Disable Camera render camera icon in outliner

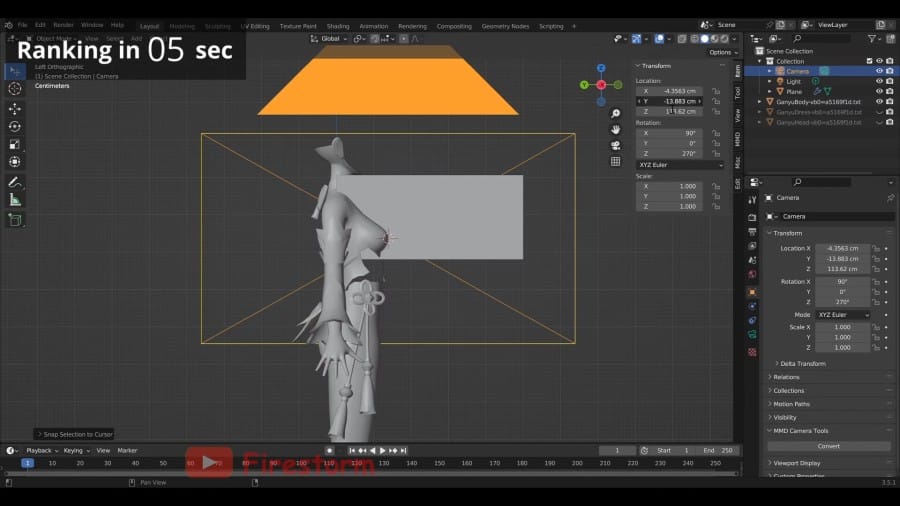(890, 71)
